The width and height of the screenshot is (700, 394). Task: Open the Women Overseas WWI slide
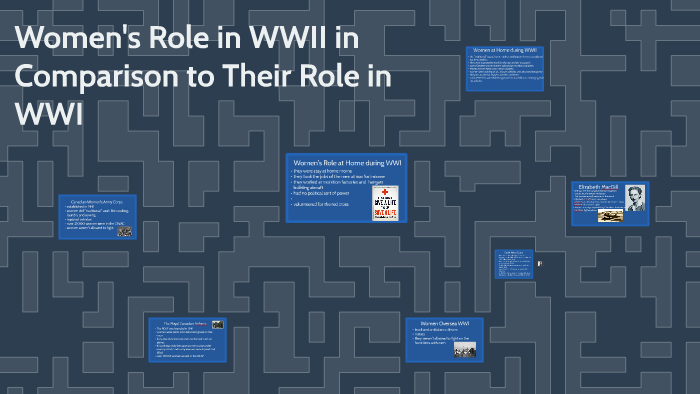click(444, 340)
